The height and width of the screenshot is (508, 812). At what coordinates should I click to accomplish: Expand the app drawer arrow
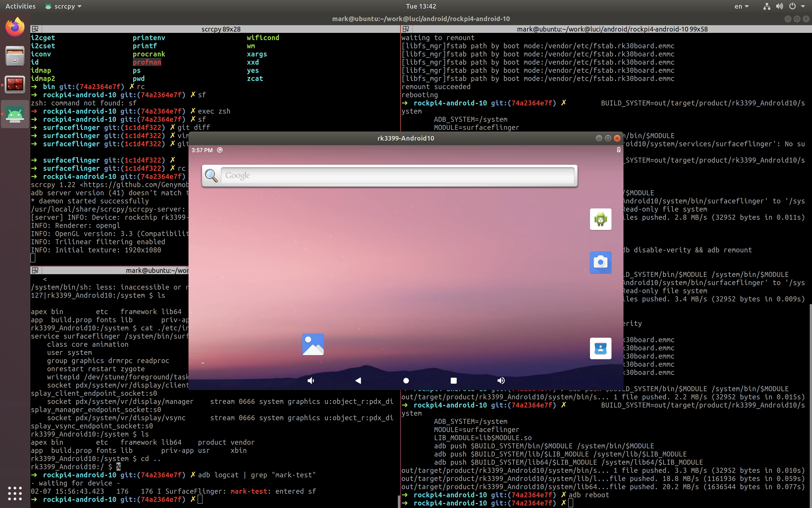click(203, 363)
